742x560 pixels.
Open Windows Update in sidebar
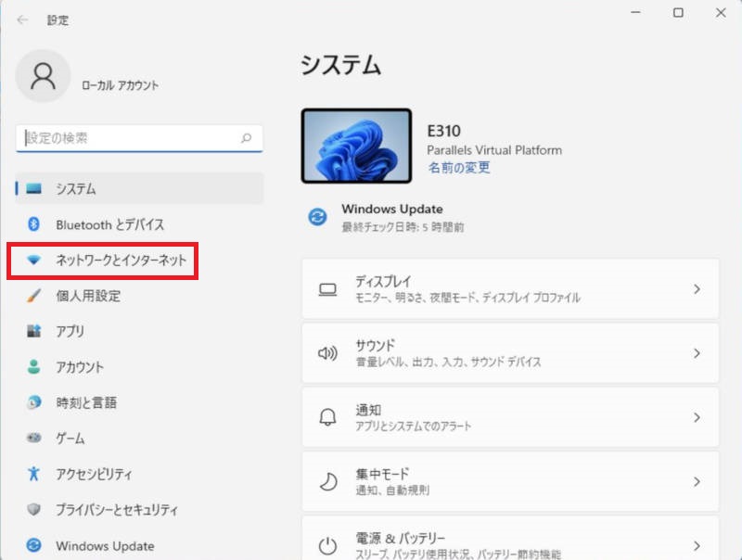pos(139,545)
